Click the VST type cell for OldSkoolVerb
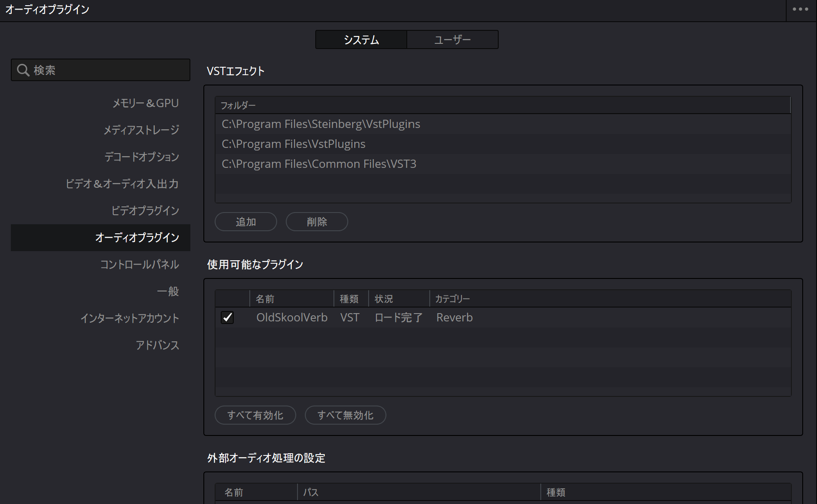This screenshot has width=817, height=504. coord(350,317)
